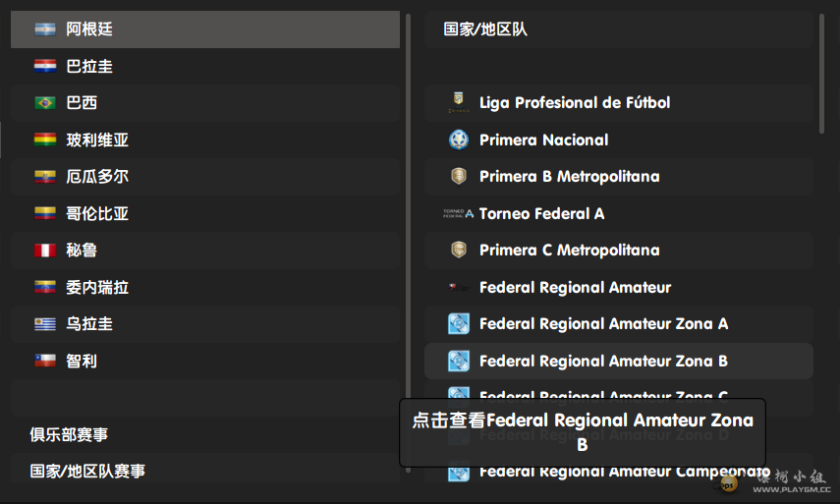Open the 国家/地区队赛事 section
840x504 pixels.
coord(87,472)
